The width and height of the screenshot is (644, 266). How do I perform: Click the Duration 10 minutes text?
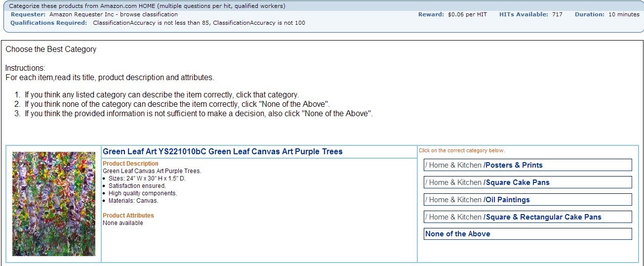607,14
